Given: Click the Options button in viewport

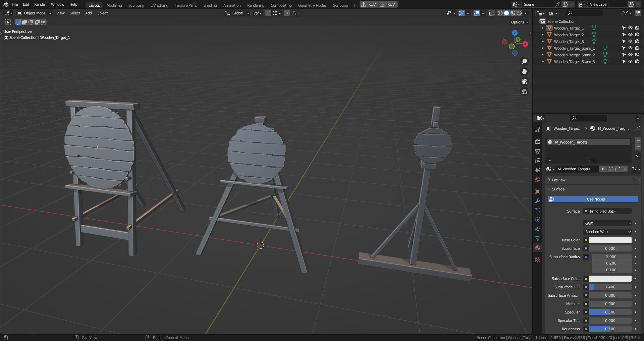Looking at the screenshot, I should pos(519,22).
